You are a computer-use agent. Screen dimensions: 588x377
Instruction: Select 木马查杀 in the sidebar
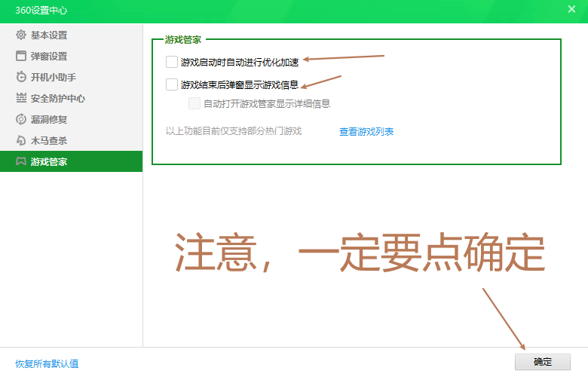point(72,140)
